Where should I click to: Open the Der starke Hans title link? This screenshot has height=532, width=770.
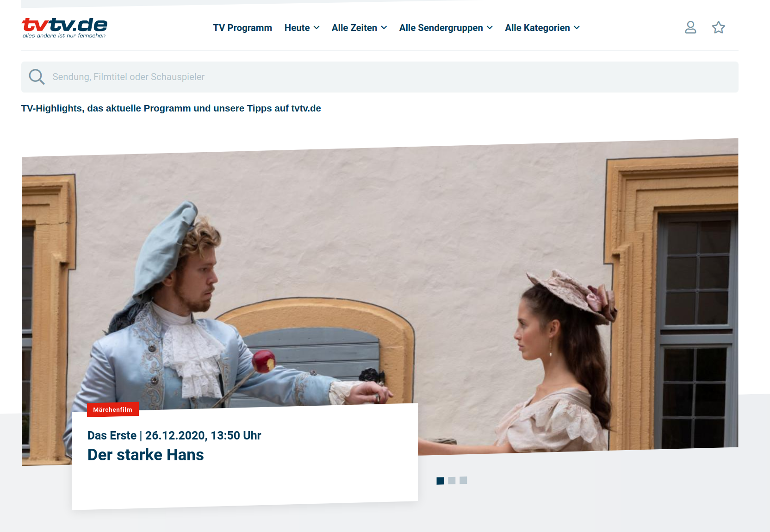(x=146, y=455)
